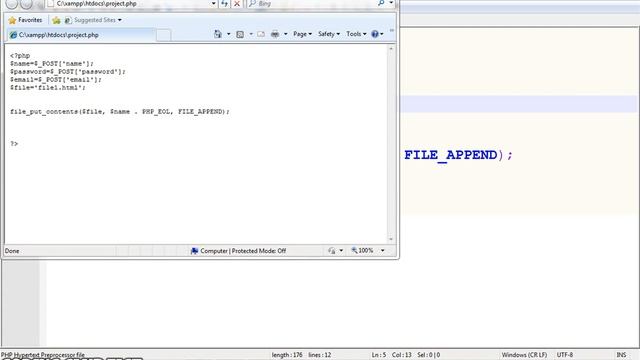Click the Feeds icon in command bar

240,34
